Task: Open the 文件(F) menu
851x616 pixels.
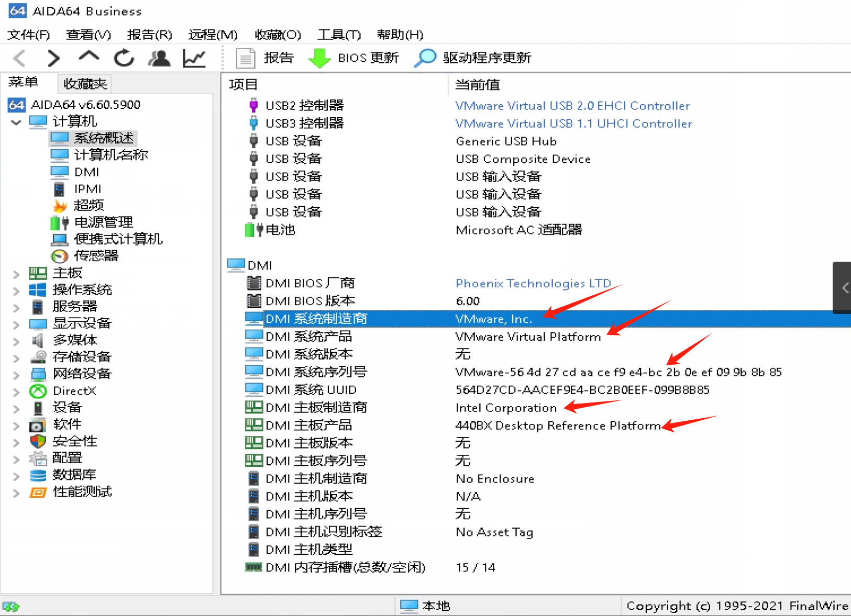Action: [28, 35]
